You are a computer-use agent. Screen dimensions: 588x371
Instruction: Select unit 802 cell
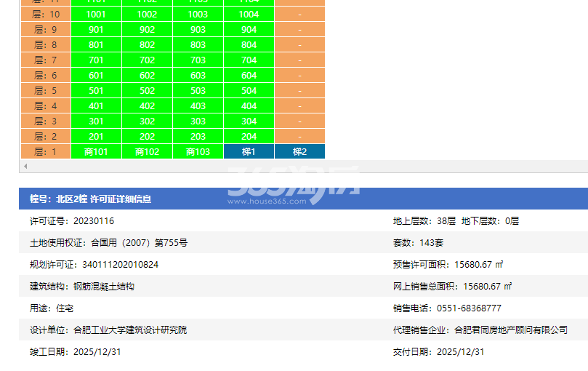(x=147, y=44)
